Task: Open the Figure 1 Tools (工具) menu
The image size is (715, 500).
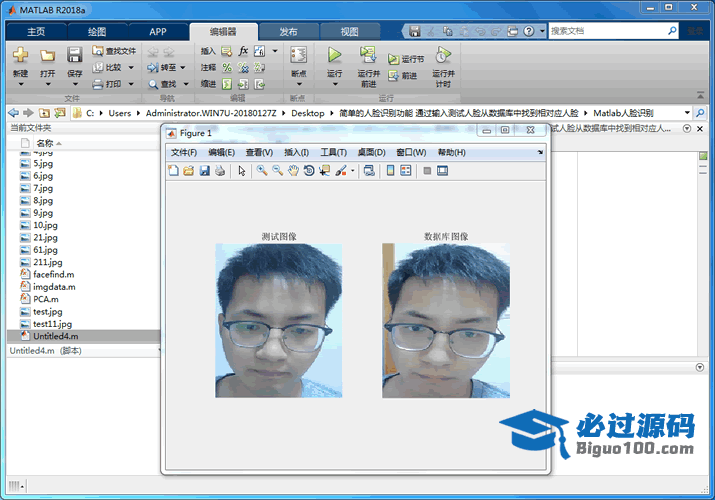Action: click(x=333, y=152)
